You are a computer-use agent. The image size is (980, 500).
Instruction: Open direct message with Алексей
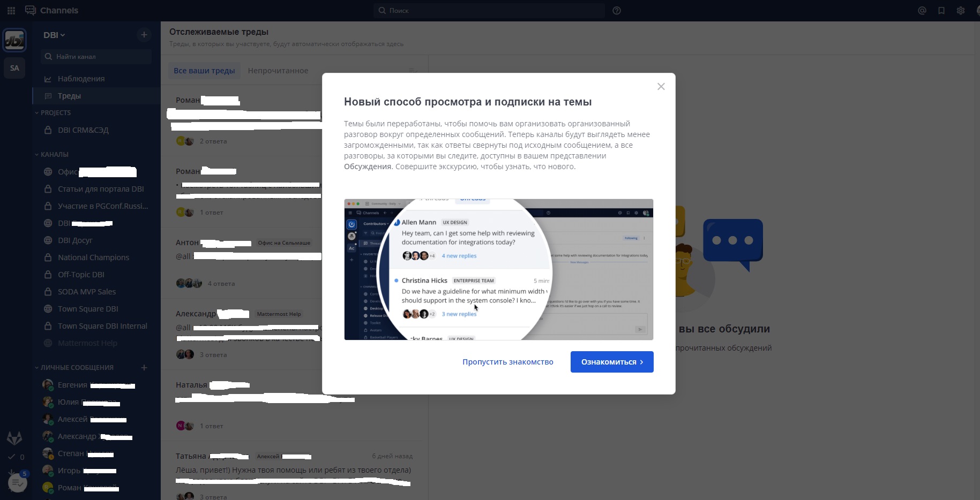click(96, 419)
